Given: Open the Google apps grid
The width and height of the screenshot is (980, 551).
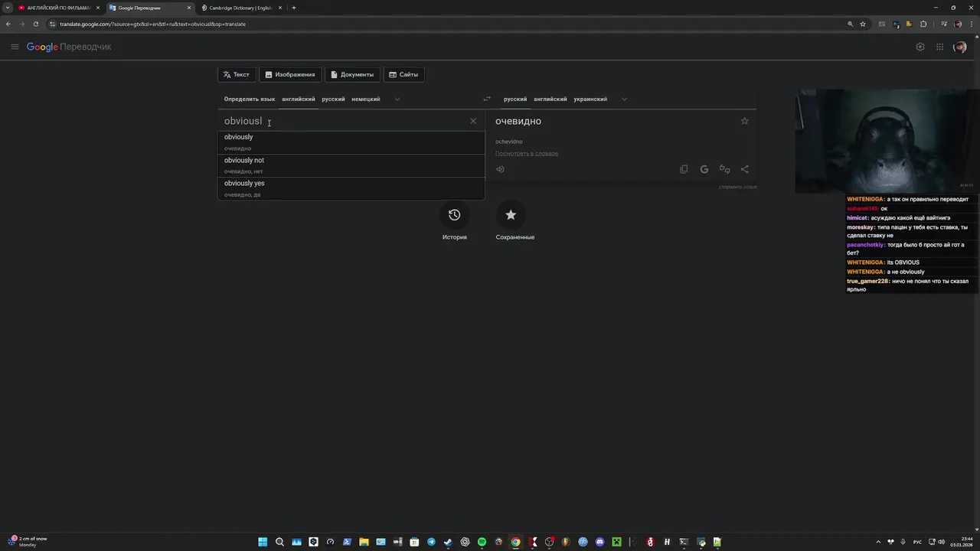Looking at the screenshot, I should [939, 47].
